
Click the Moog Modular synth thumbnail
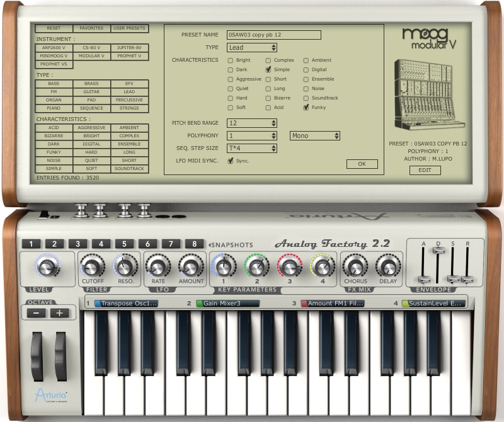[430, 94]
